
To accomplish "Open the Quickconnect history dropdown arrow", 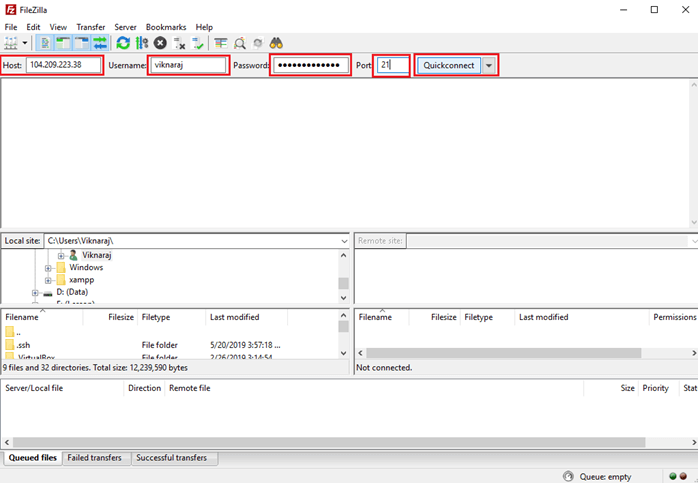I will pos(489,65).
